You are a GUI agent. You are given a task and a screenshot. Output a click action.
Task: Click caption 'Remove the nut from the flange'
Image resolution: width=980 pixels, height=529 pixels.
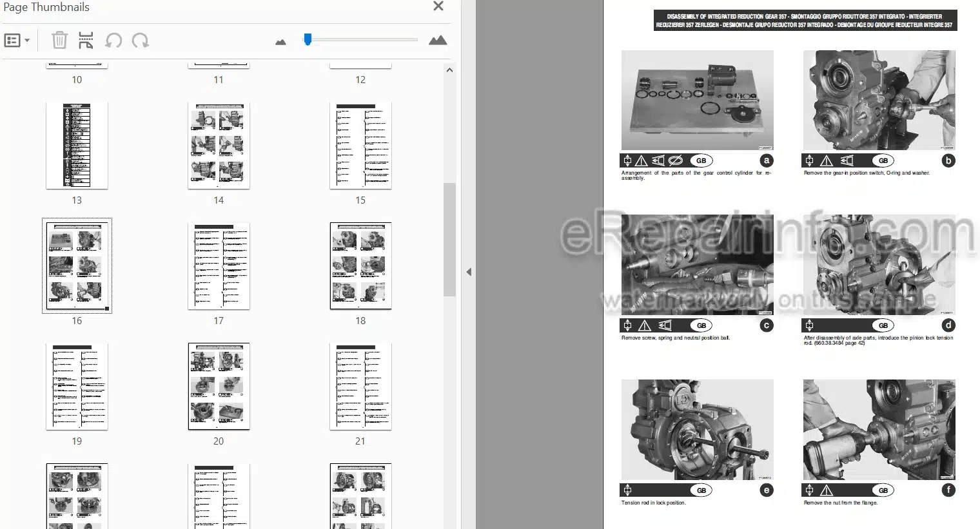click(841, 503)
